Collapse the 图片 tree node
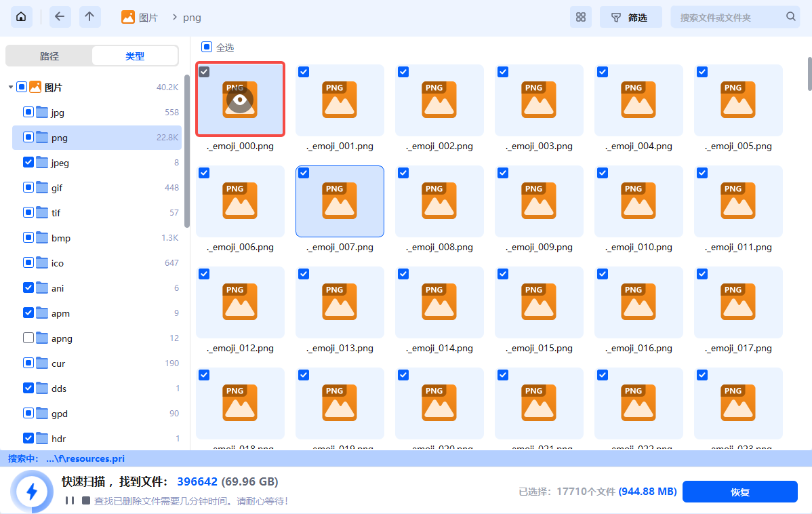Image resolution: width=812 pixels, height=514 pixels. tap(11, 87)
